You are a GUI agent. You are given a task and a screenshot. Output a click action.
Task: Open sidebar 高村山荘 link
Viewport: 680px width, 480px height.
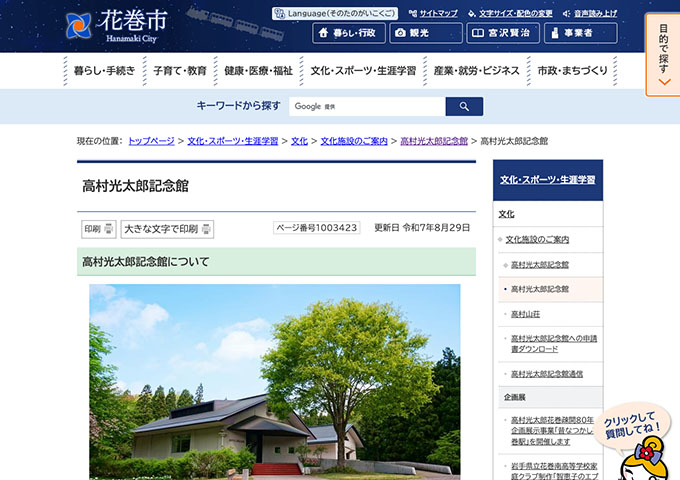(x=525, y=314)
